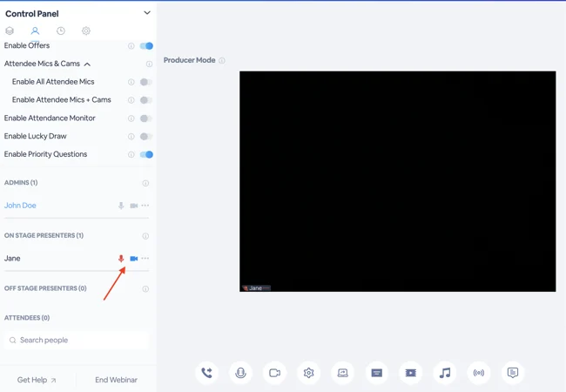Collapse the Control Panel chevron
This screenshot has width=566, height=392.
[x=146, y=13]
